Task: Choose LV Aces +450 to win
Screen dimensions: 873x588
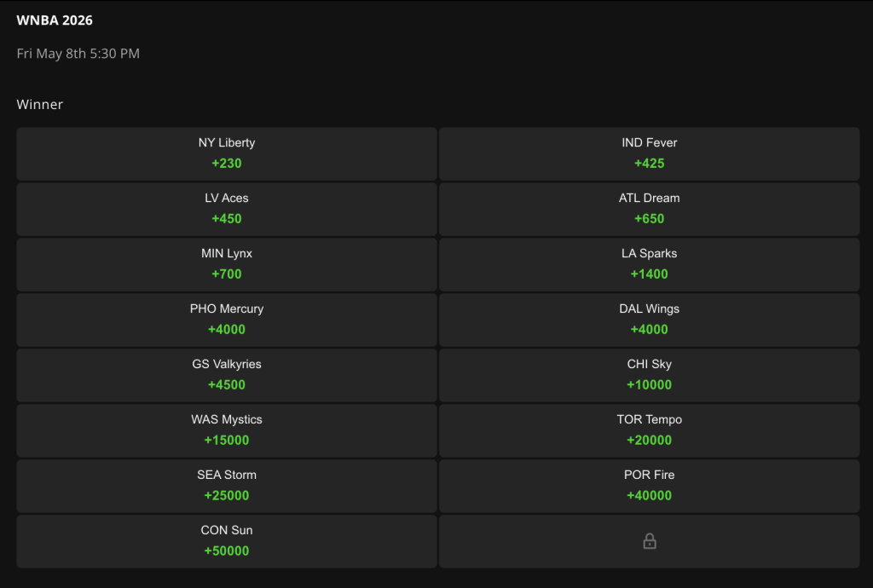Action: (227, 210)
